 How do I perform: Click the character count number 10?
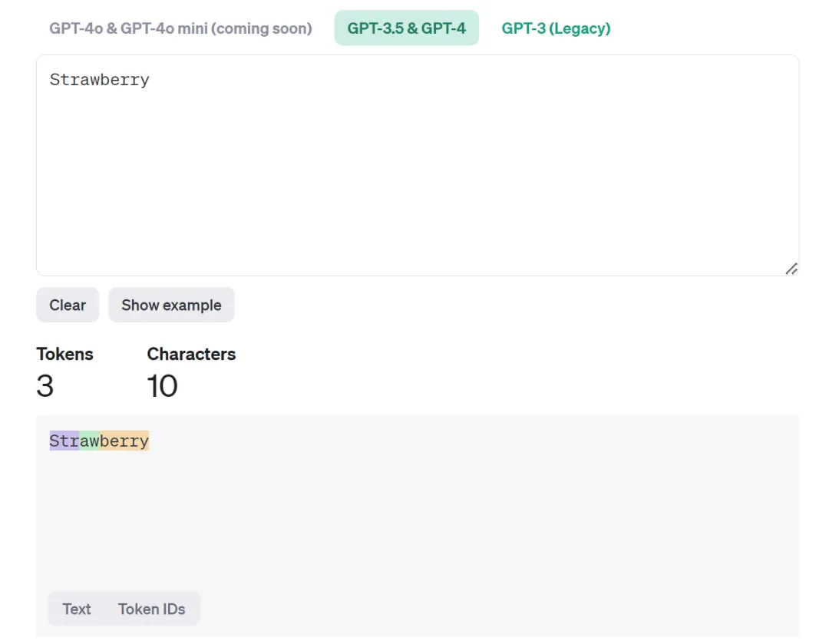162,386
